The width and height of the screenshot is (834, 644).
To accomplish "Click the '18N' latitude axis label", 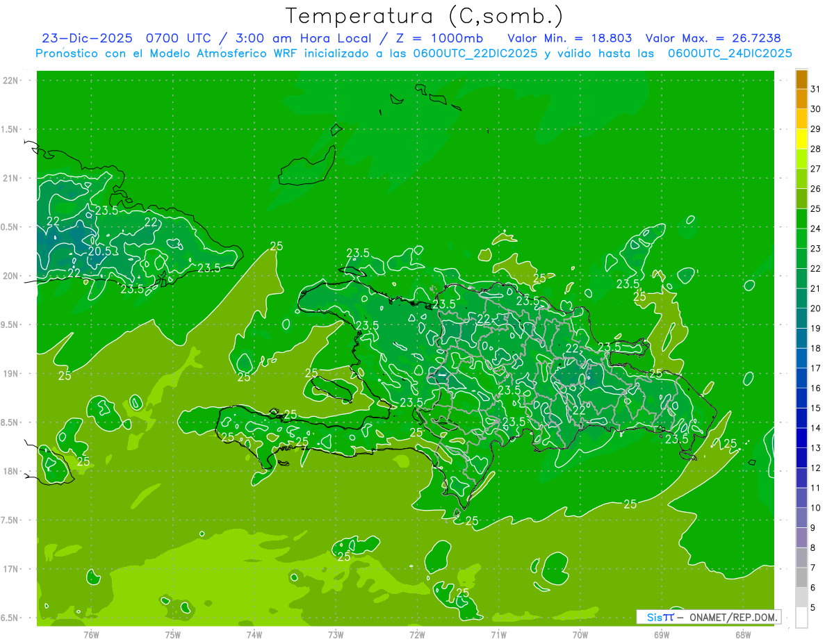I will click(x=11, y=471).
